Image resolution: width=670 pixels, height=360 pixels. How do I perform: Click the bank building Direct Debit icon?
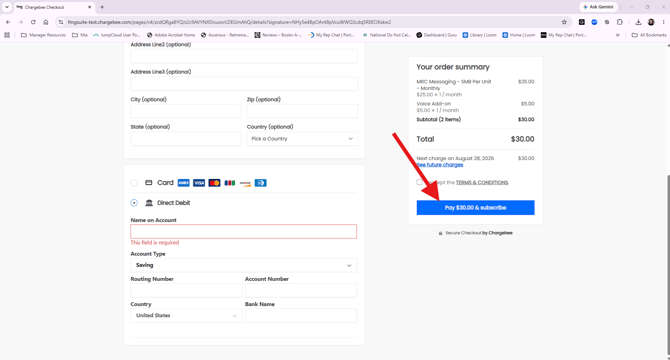pos(149,203)
